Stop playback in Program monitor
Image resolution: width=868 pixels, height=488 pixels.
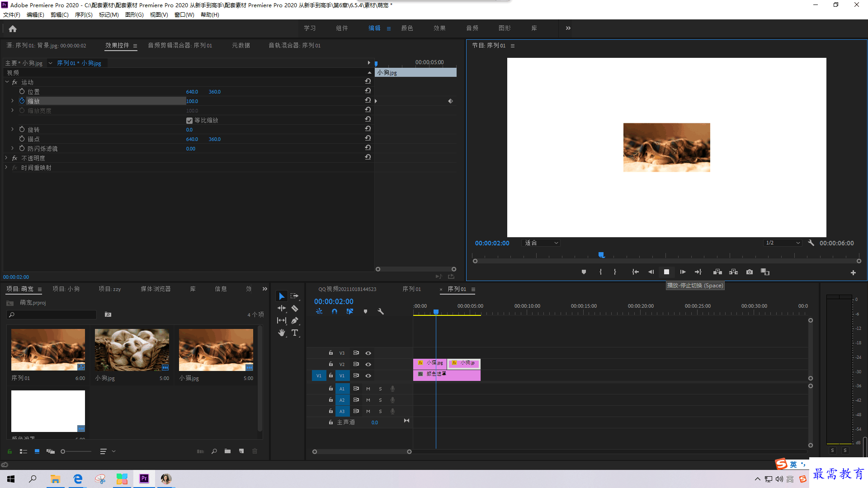666,272
